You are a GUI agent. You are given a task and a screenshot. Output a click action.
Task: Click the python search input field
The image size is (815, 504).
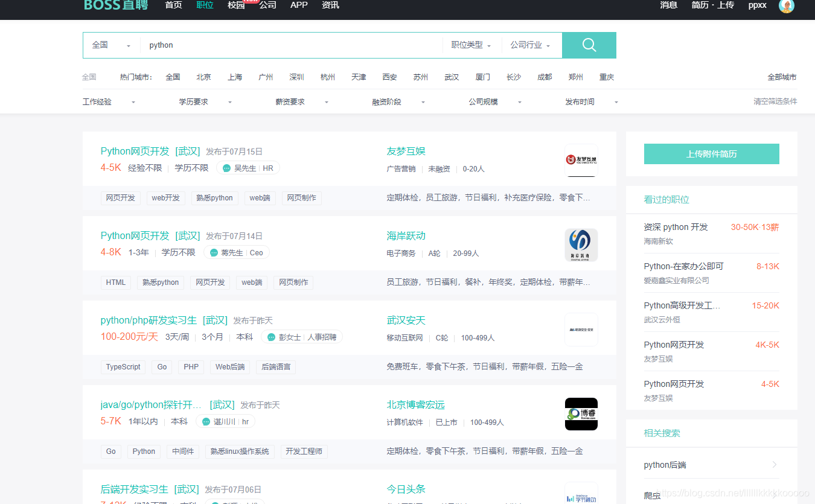click(x=292, y=45)
